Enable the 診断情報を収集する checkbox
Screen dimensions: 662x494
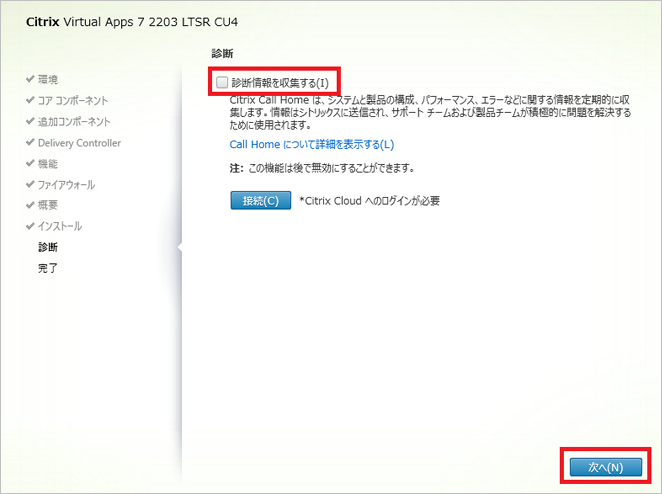click(x=222, y=82)
